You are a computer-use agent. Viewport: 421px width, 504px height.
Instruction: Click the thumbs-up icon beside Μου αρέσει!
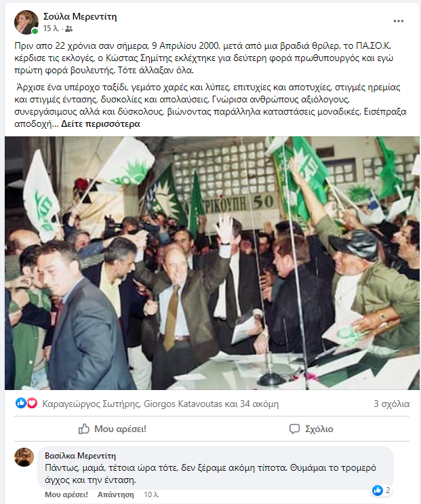point(84,429)
